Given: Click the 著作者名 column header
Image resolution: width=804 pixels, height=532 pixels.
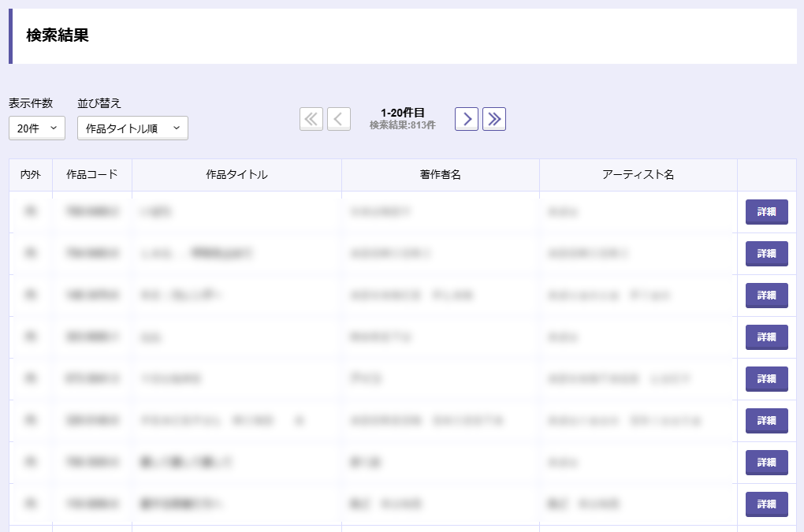Looking at the screenshot, I should click(x=441, y=175).
